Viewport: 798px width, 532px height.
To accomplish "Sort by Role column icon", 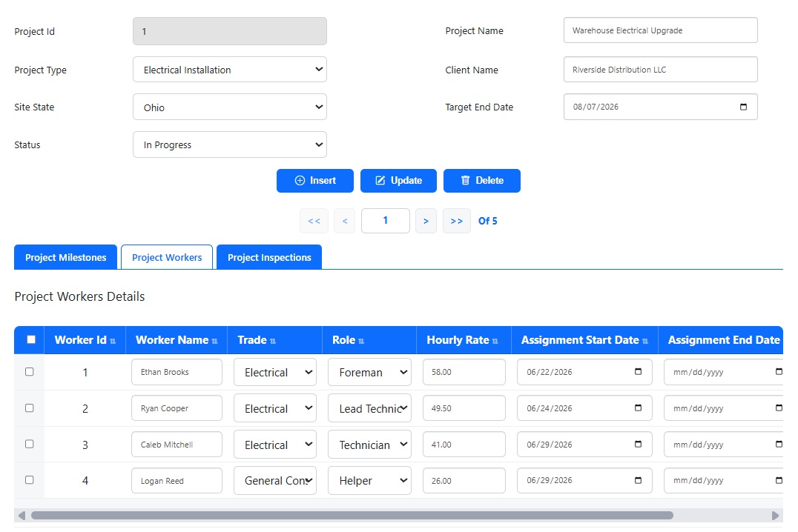I will click(x=361, y=341).
